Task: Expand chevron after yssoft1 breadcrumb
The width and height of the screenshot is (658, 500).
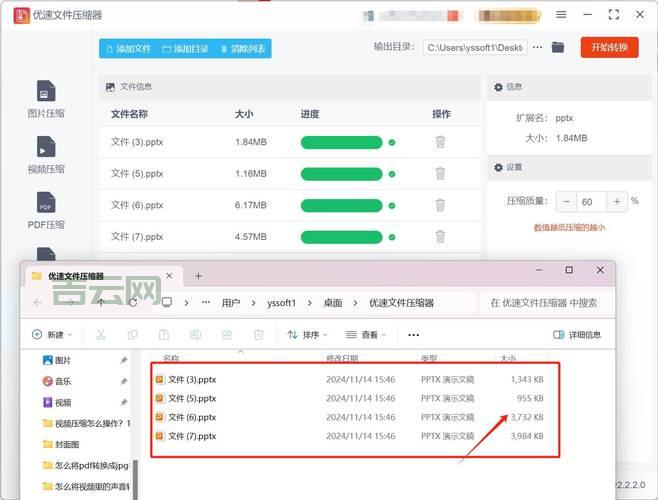Action: click(309, 303)
